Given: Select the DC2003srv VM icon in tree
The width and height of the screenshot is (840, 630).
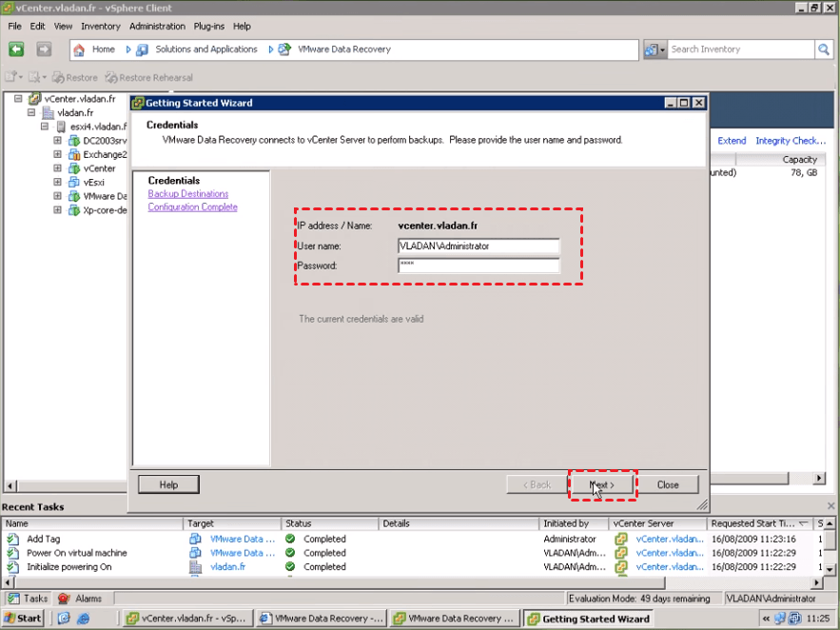Looking at the screenshot, I should 74,141.
